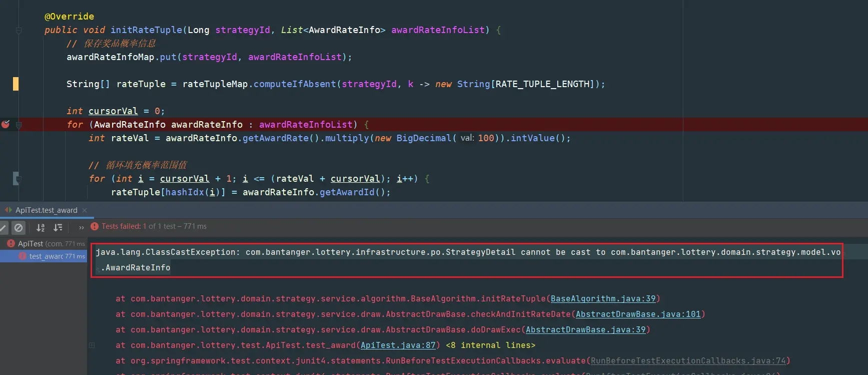Click RATE_TUPLE_LENGTH constant
Image resolution: width=868 pixels, height=375 pixels.
click(542, 84)
